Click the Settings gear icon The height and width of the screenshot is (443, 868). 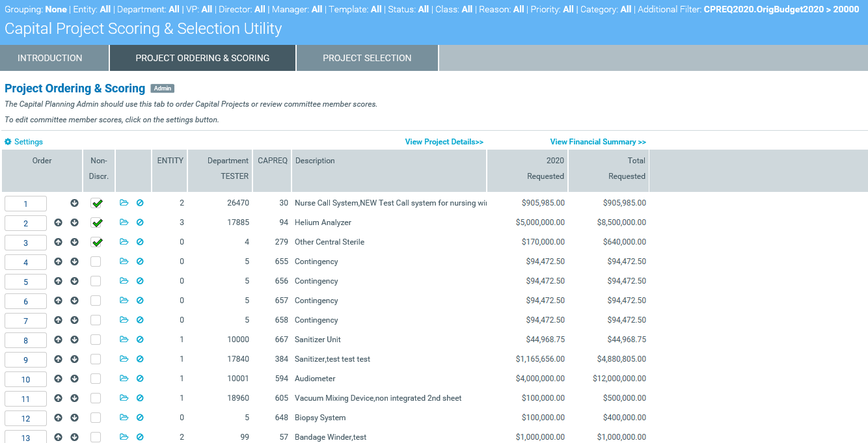pos(8,142)
